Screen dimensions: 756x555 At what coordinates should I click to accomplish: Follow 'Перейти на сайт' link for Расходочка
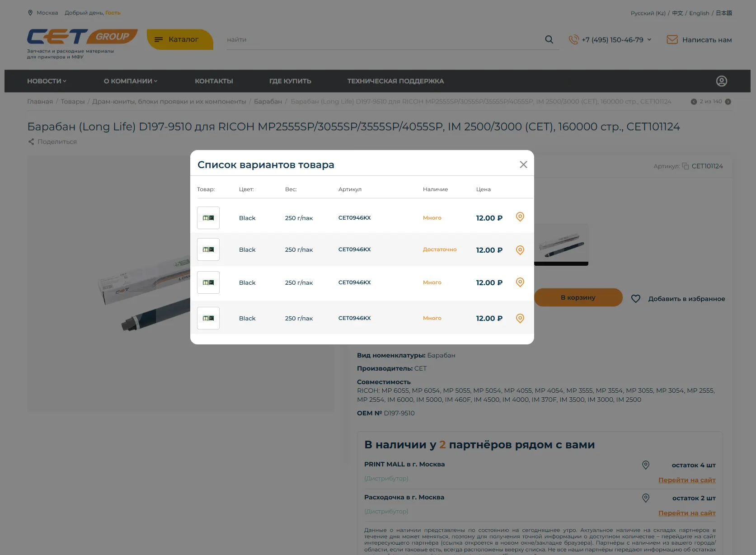pos(687,513)
